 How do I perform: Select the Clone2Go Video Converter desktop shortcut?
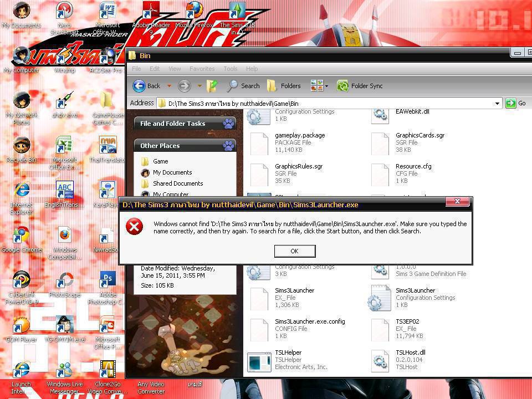108,377
